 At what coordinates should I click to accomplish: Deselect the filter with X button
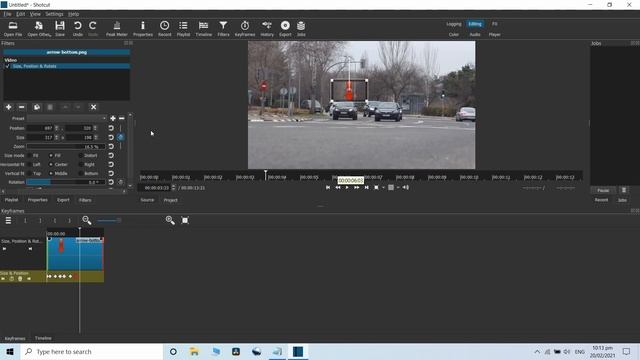[93, 107]
